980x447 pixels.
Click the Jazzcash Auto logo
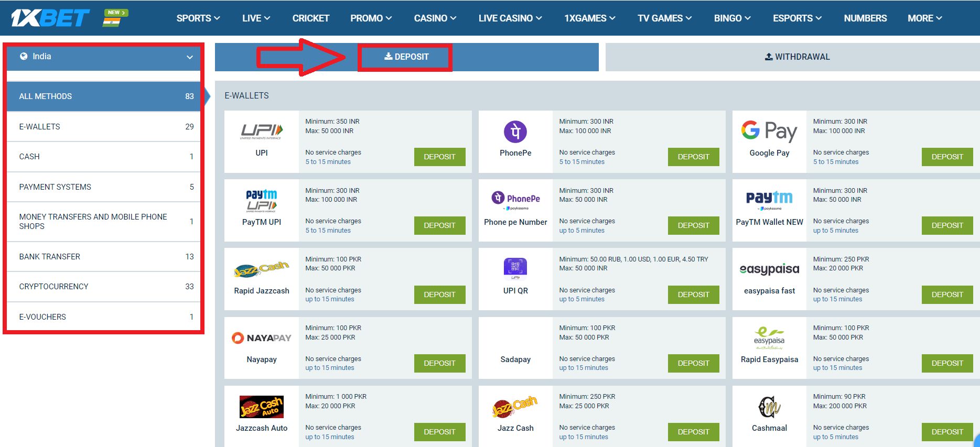(262, 407)
